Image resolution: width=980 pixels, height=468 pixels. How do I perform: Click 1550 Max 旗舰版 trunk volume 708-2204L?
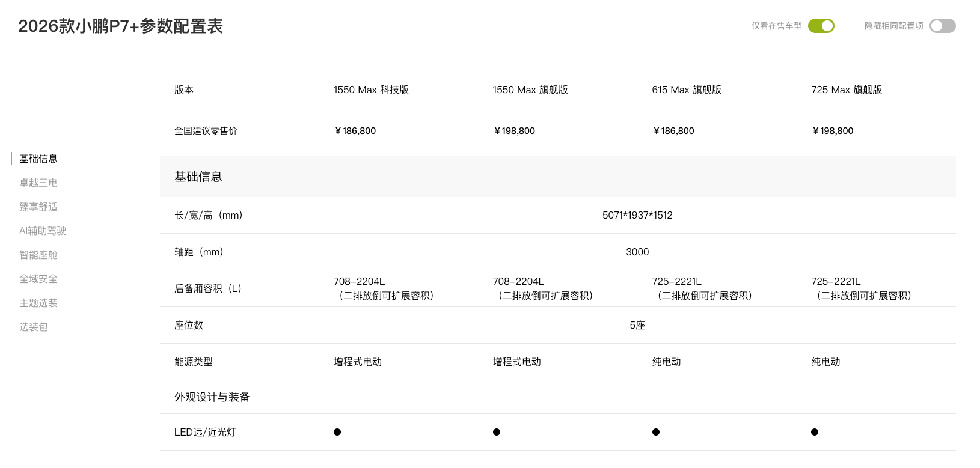(518, 281)
